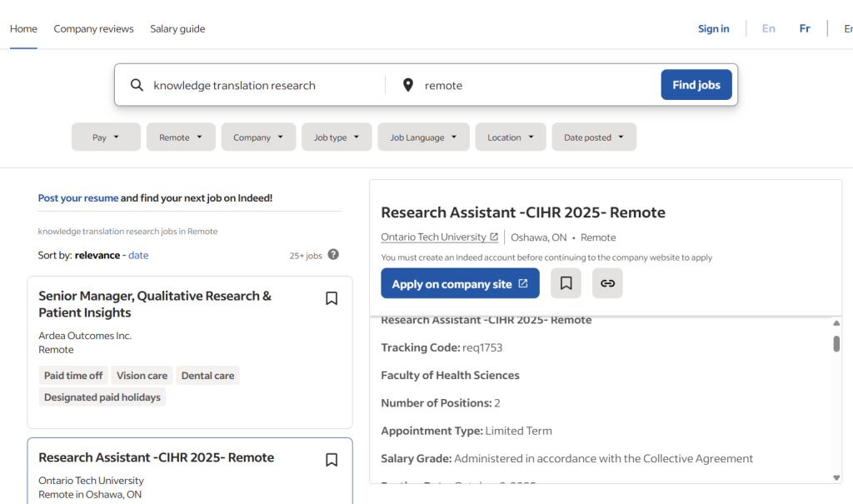Image resolution: width=853 pixels, height=504 pixels.
Task: Click the location pin icon
Action: click(408, 85)
